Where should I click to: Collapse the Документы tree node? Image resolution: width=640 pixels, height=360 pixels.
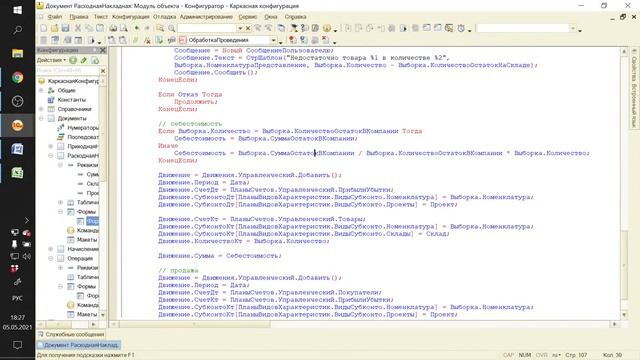point(41,118)
